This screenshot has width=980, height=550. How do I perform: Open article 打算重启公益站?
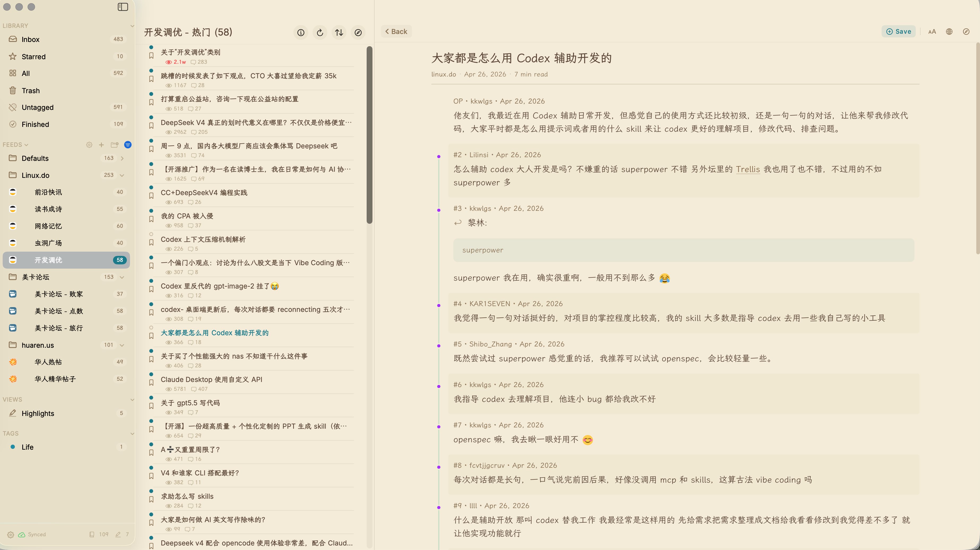pyautogui.click(x=229, y=99)
